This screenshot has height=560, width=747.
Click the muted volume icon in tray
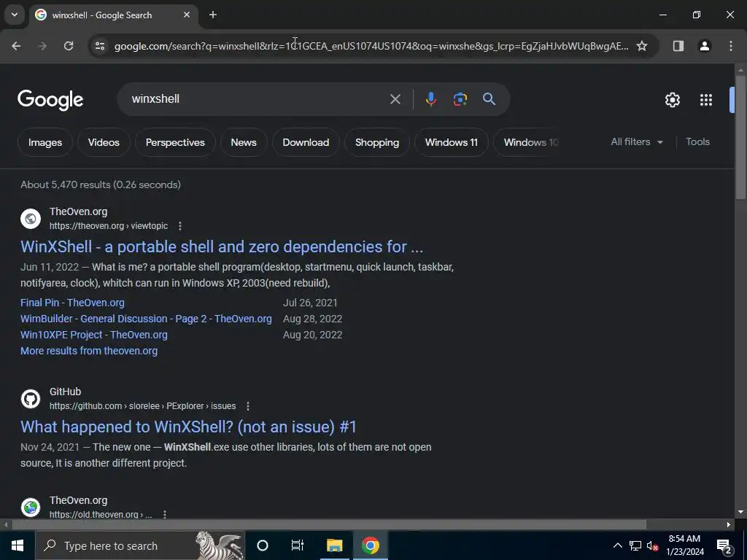pyautogui.click(x=652, y=546)
